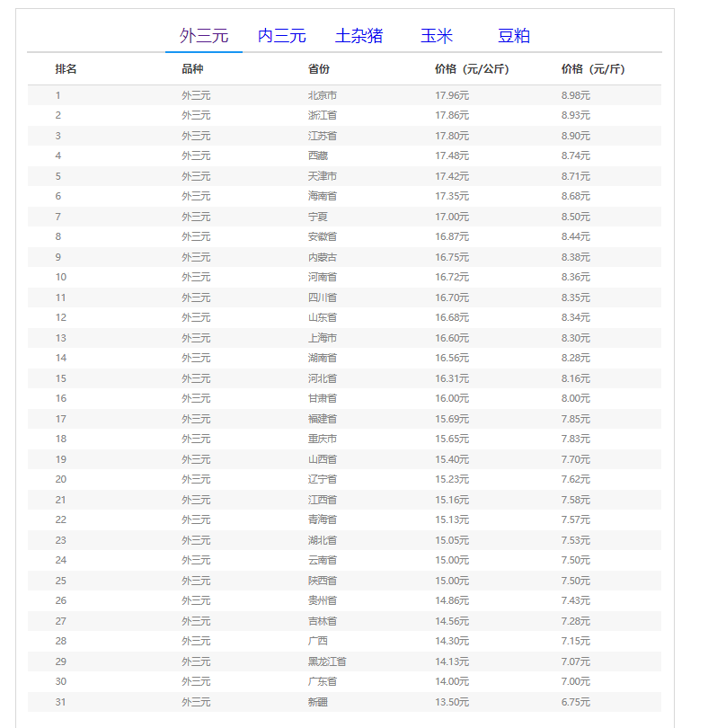
Task: Select the 北京市 province cell
Action: tap(323, 95)
